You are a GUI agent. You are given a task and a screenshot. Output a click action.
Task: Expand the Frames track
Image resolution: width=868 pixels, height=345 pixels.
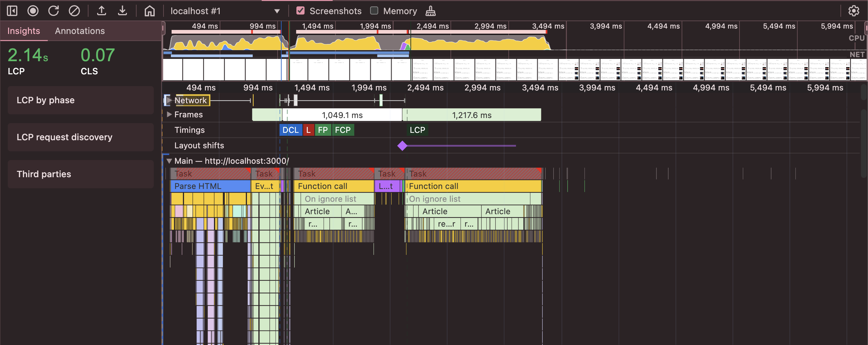tap(170, 115)
